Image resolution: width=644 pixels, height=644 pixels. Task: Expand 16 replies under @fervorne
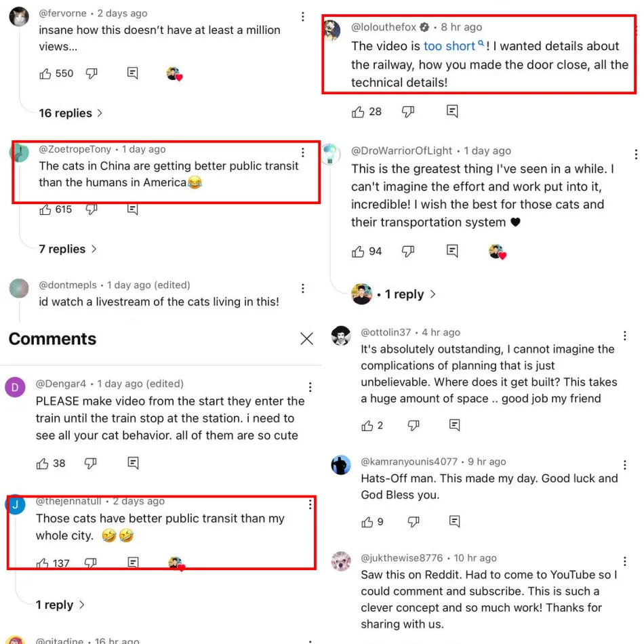tap(71, 113)
